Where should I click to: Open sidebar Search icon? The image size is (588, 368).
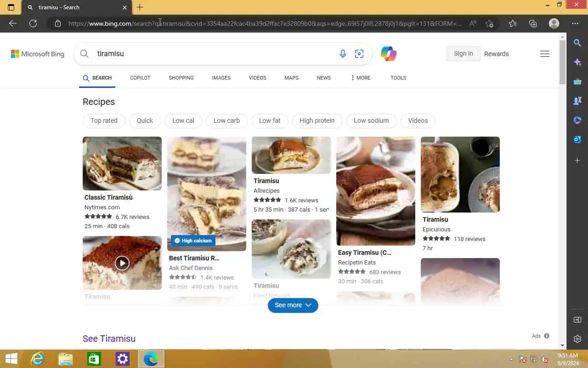tap(577, 43)
